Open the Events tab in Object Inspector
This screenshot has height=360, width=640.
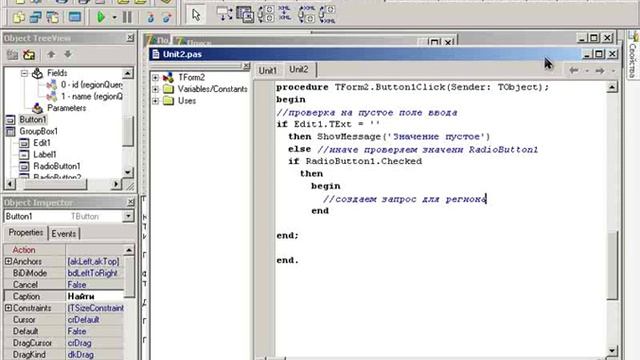pos(64,233)
